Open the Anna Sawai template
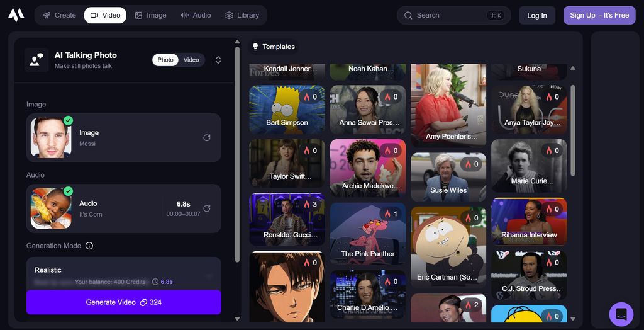Screen dimensions: 644x330 [x=367, y=110]
